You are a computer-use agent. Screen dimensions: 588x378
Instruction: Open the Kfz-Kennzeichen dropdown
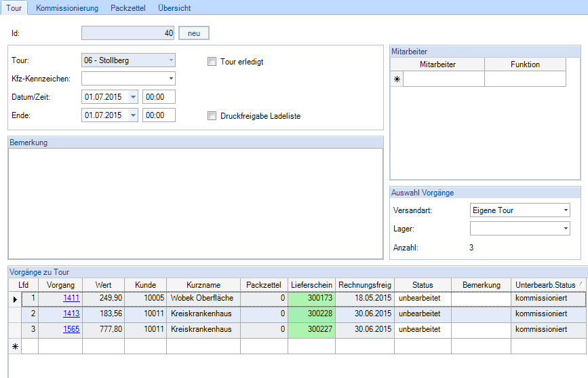(171, 79)
